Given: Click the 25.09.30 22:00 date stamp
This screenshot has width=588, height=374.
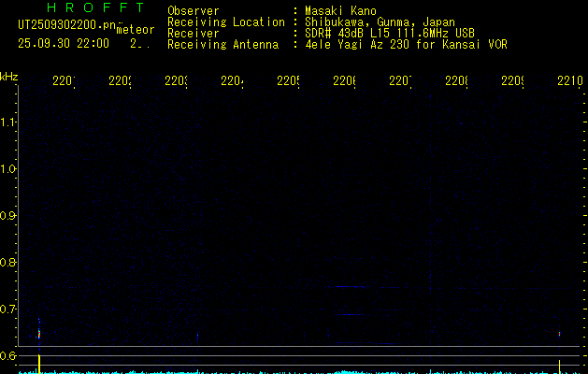Looking at the screenshot, I should click(64, 44).
